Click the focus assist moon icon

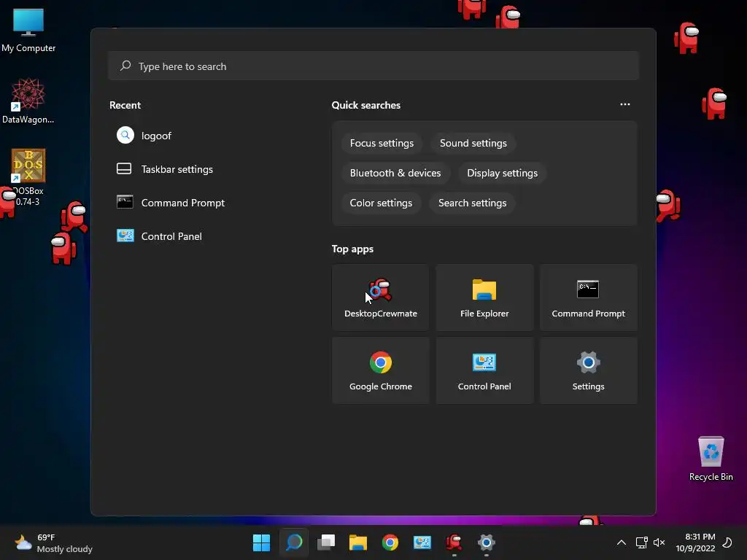[x=727, y=542]
